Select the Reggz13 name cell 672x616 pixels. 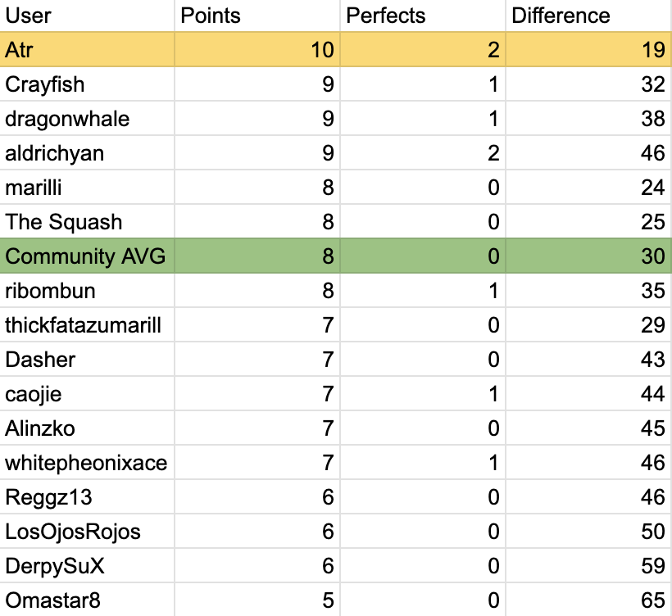tap(87, 497)
